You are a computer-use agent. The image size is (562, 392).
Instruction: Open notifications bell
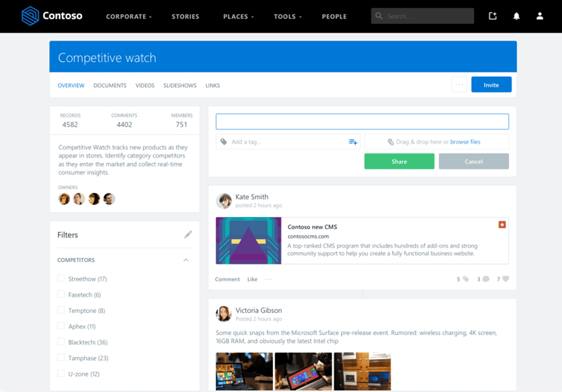coord(516,16)
